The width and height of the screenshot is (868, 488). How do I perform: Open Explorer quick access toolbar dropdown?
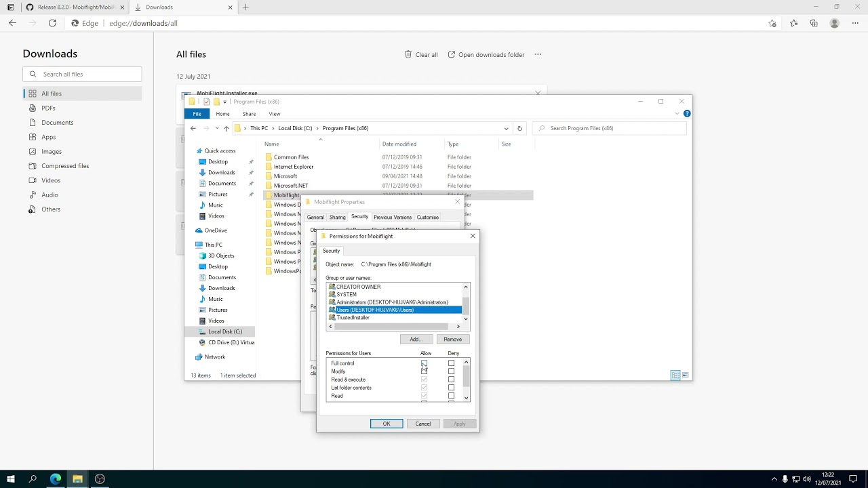click(224, 102)
